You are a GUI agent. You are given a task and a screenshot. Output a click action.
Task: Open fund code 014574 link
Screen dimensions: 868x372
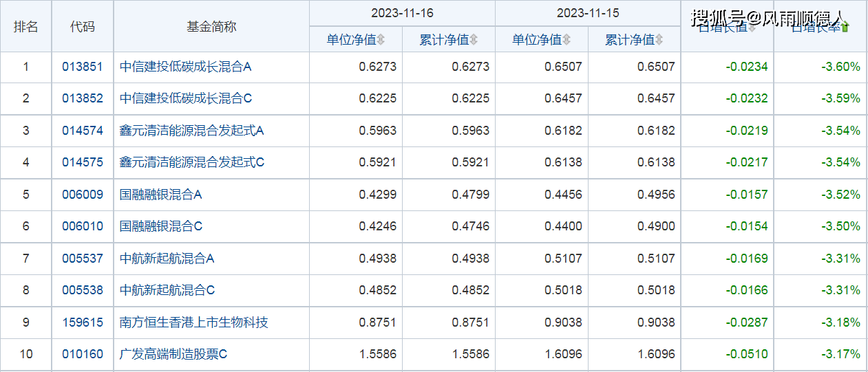coord(83,131)
